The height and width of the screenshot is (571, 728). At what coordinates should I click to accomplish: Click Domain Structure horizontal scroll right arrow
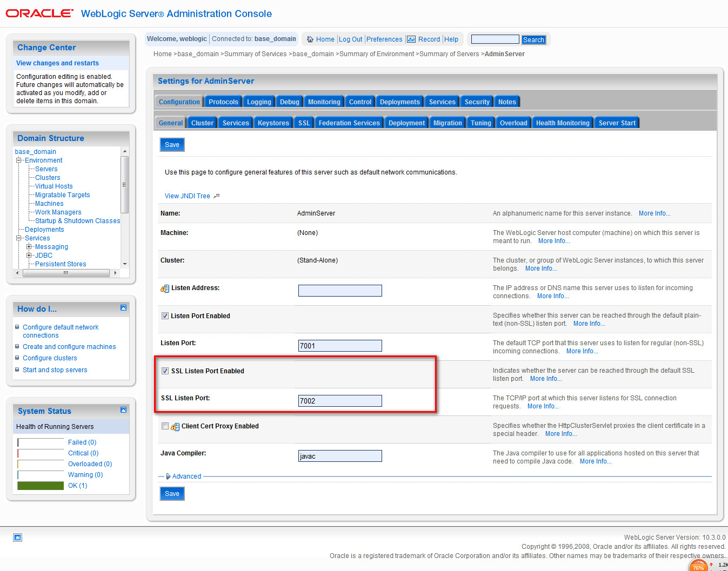click(x=115, y=273)
